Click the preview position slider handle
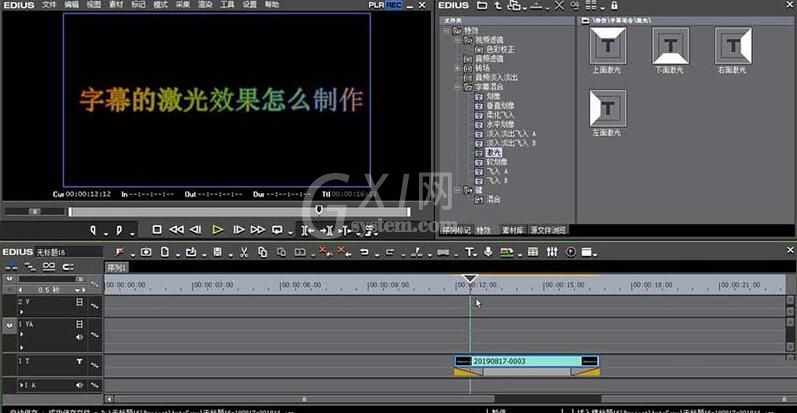The width and height of the screenshot is (797, 413). pos(319,209)
